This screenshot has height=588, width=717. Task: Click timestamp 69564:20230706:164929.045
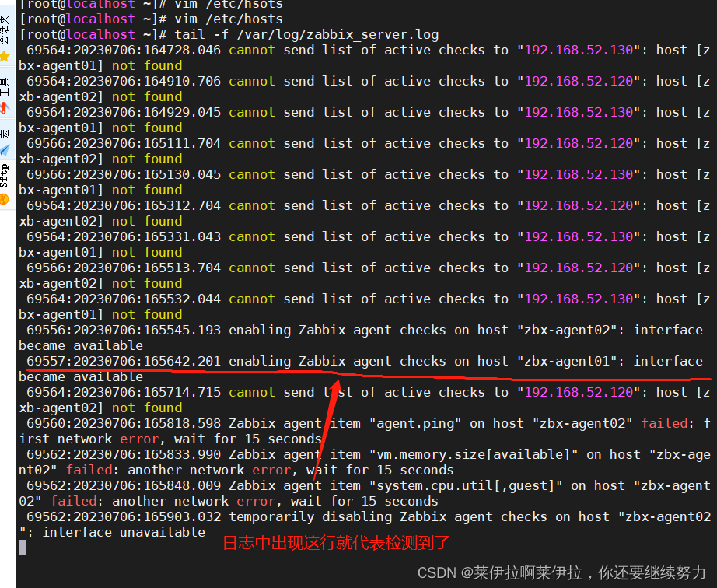(124, 112)
